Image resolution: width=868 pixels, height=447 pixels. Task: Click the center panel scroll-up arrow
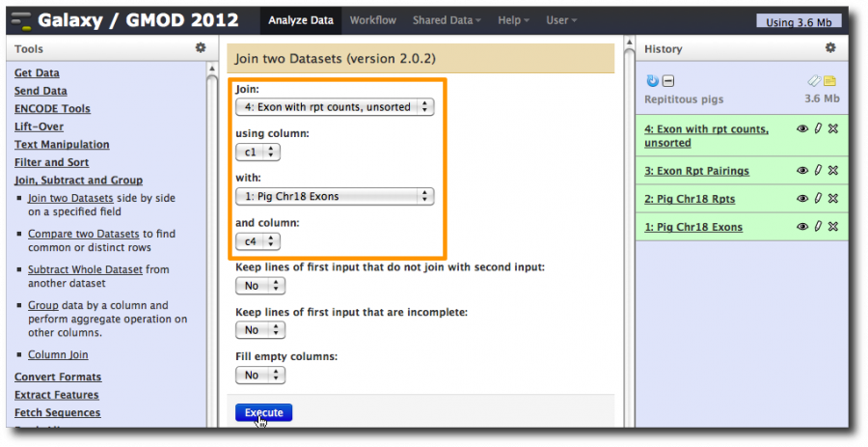630,42
